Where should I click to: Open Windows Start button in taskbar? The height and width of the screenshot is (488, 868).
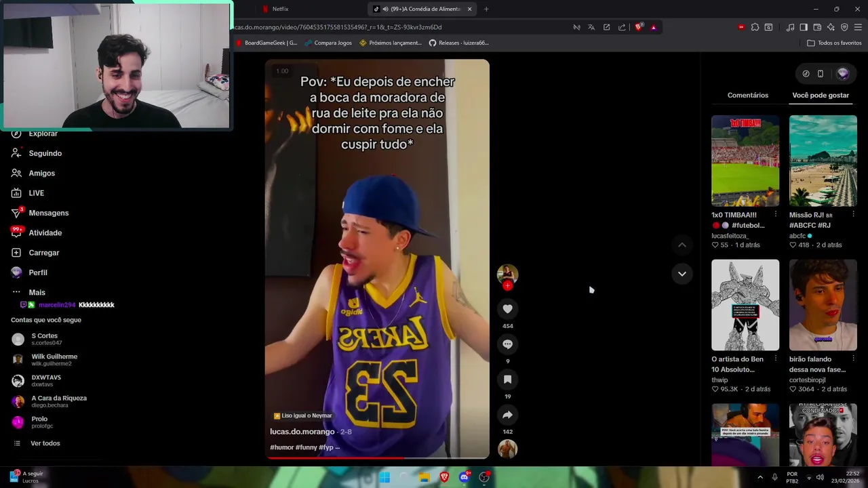(384, 477)
